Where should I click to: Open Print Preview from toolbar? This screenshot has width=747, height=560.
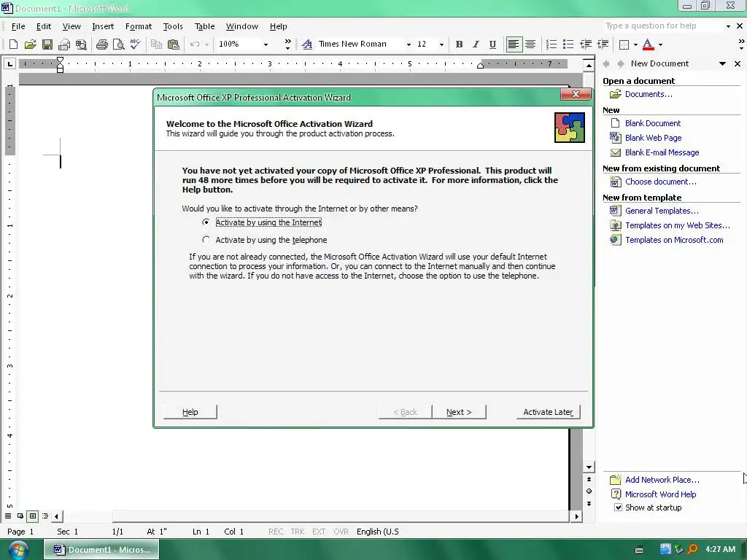point(118,44)
